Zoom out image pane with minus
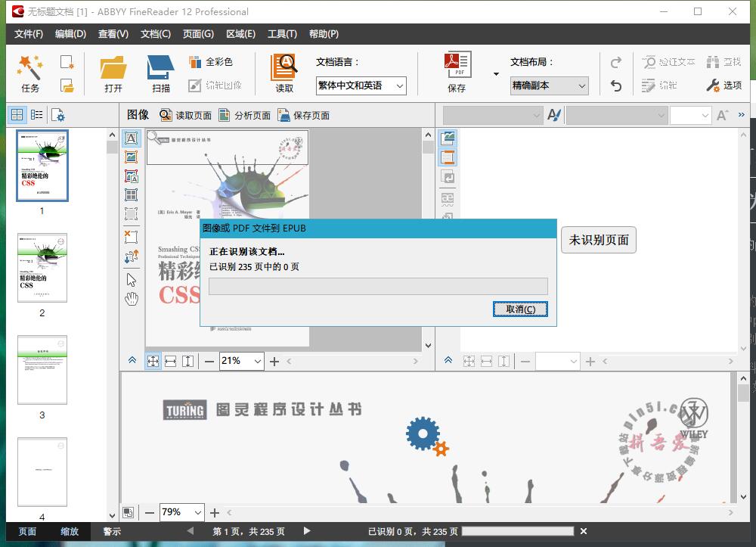This screenshot has height=547, width=756. tap(209, 362)
